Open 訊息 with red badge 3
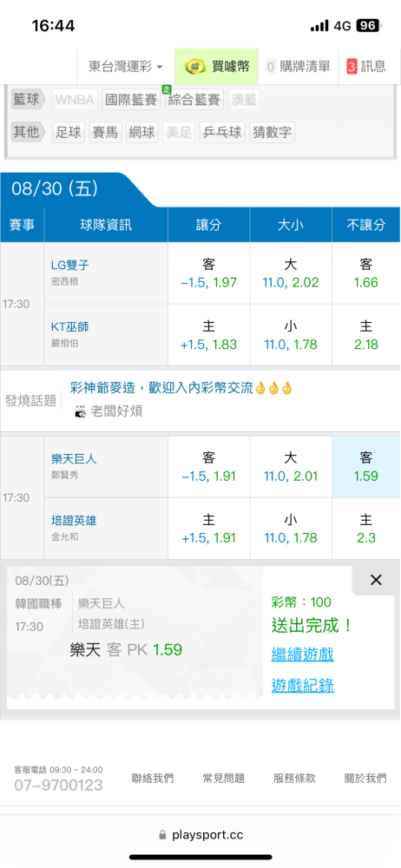The image size is (401, 868). pos(366,67)
